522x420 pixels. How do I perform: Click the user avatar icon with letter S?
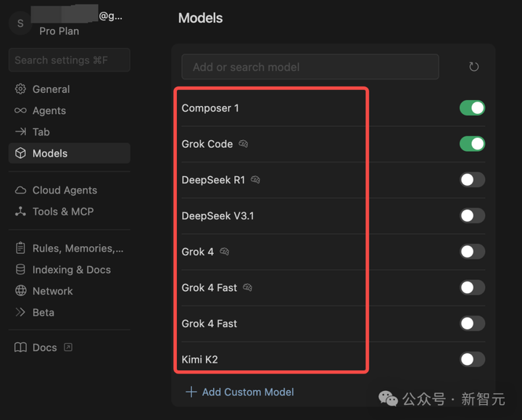tap(20, 23)
